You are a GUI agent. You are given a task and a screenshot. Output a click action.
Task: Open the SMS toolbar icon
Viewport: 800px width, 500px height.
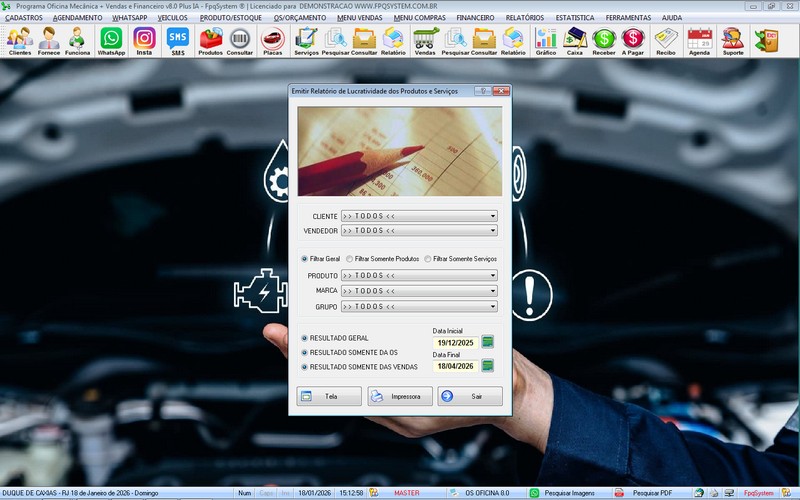(177, 40)
